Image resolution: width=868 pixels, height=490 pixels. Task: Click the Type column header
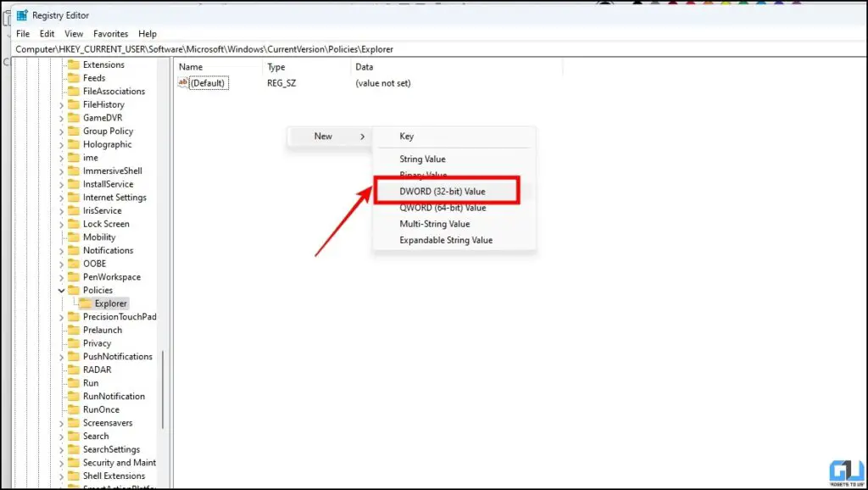click(x=306, y=67)
